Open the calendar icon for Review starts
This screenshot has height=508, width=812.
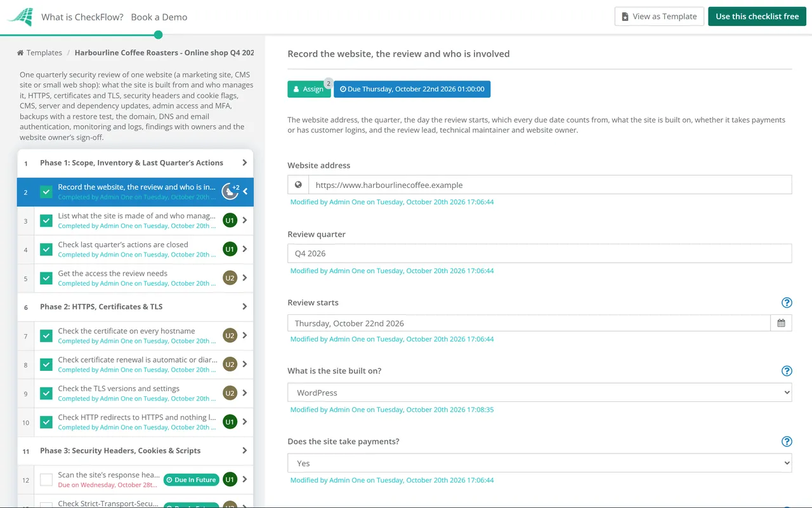(x=781, y=323)
